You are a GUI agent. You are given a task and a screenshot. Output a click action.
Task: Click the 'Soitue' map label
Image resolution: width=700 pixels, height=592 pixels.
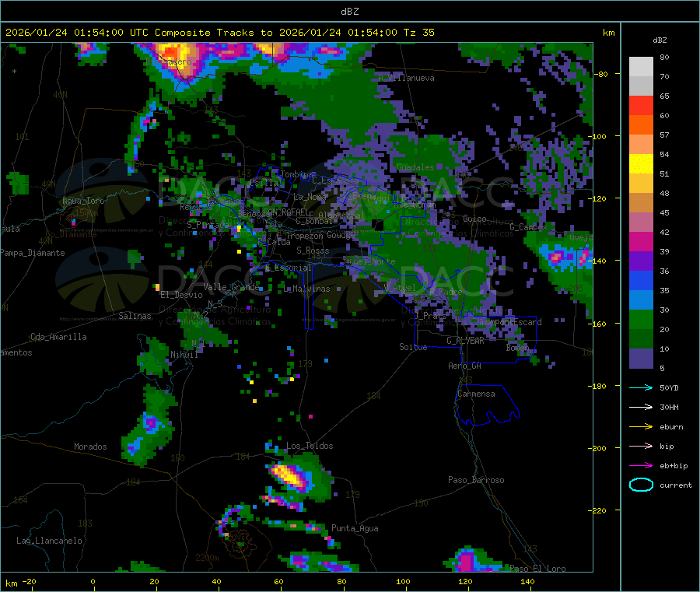(x=413, y=346)
